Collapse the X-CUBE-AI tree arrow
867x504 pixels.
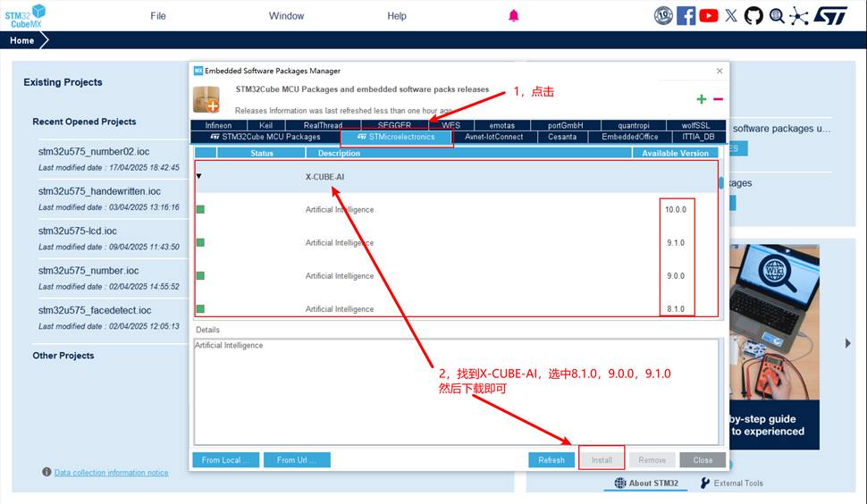(199, 176)
